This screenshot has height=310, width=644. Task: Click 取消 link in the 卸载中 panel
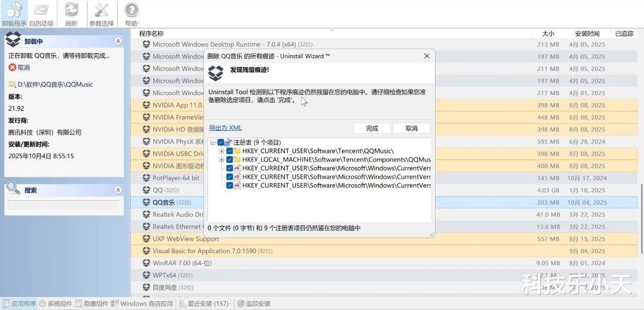coord(24,67)
